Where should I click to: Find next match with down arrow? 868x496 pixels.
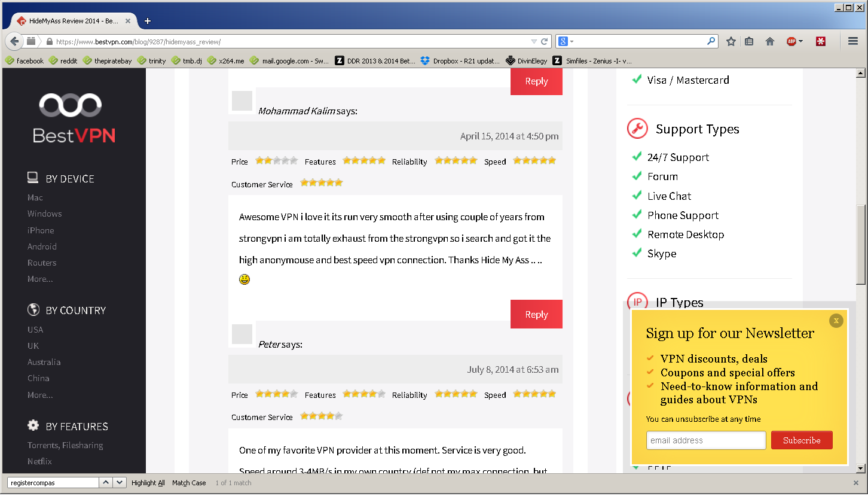(120, 483)
